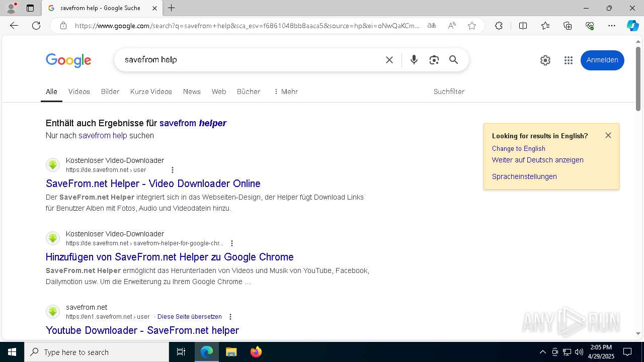Viewport: 644px width, 362px height.
Task: Open the volume control in tray
Action: pyautogui.click(x=579, y=352)
